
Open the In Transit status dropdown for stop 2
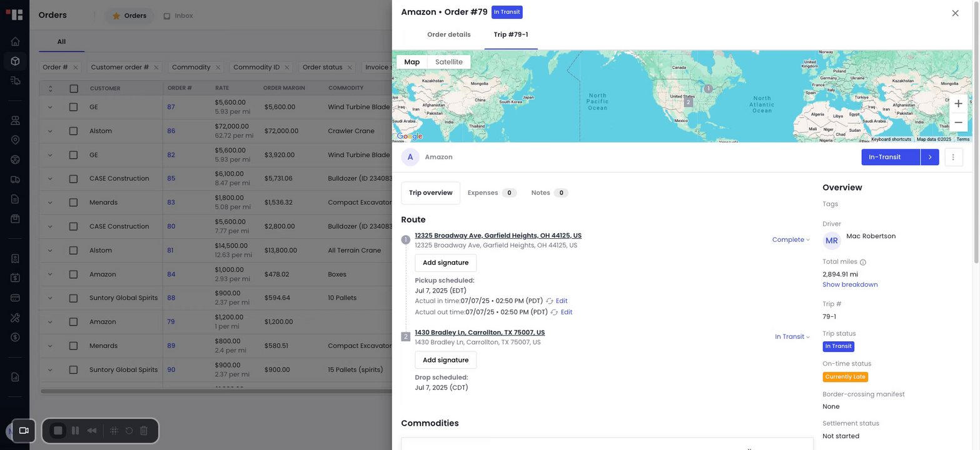(792, 337)
